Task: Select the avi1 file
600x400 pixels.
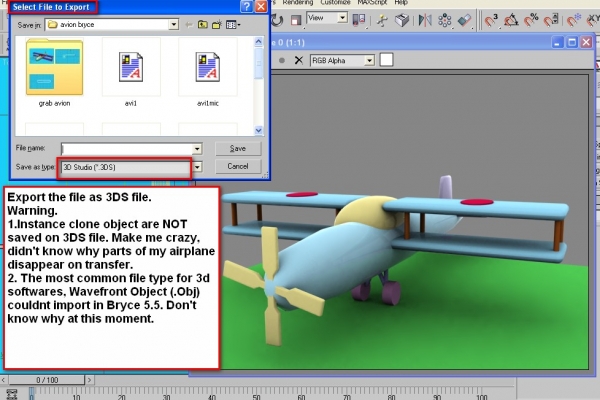Action: point(131,73)
